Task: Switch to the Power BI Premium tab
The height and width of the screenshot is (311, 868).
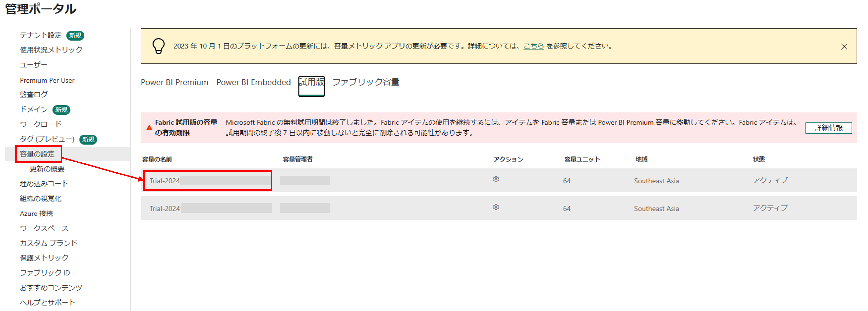Action: tap(174, 82)
